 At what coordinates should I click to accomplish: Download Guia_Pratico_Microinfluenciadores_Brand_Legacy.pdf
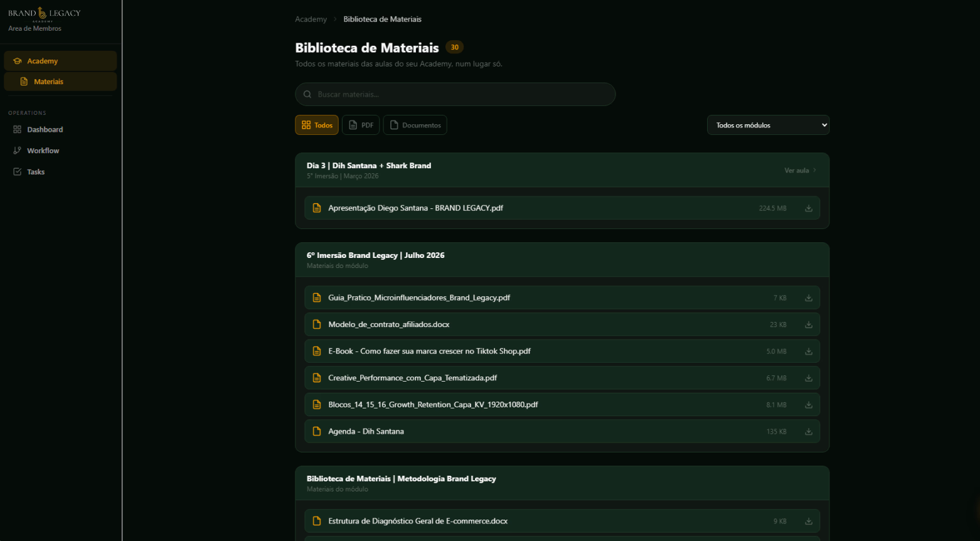(809, 298)
